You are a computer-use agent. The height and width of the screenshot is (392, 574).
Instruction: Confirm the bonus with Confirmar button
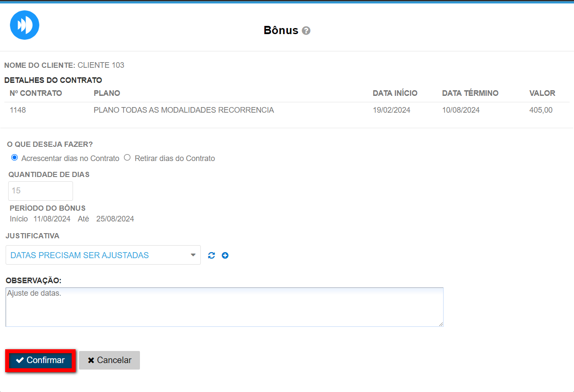point(41,360)
